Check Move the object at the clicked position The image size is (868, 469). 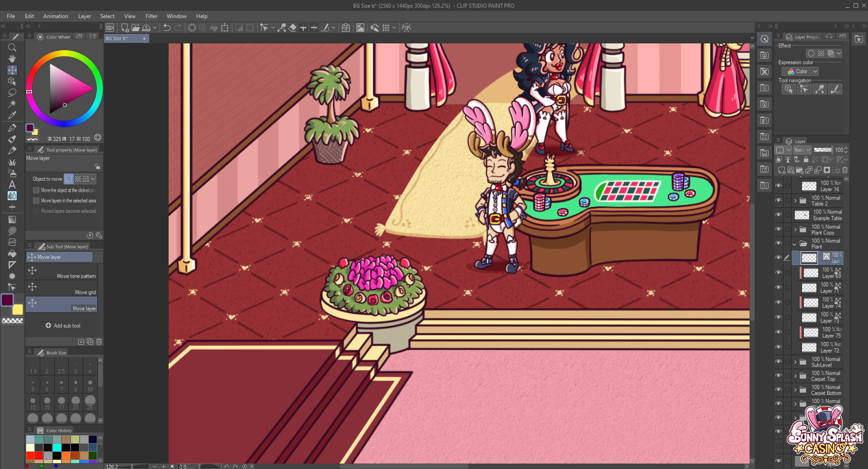[x=36, y=190]
